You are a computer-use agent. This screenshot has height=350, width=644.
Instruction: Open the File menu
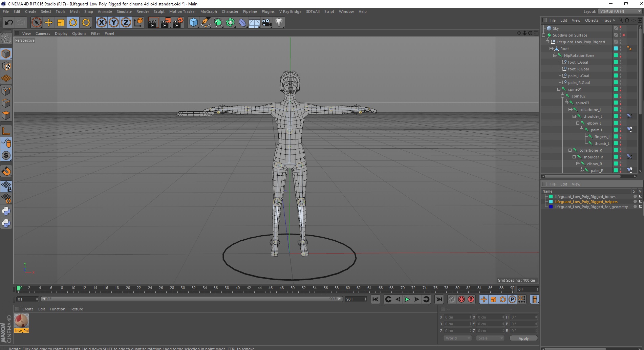(x=6, y=12)
